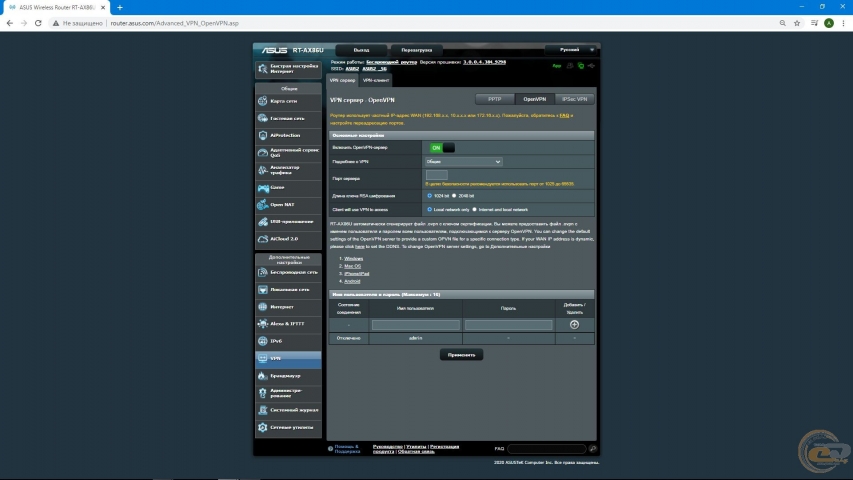The width and height of the screenshot is (853, 480).
Task: Click the green App status icon
Action: [x=557, y=66]
